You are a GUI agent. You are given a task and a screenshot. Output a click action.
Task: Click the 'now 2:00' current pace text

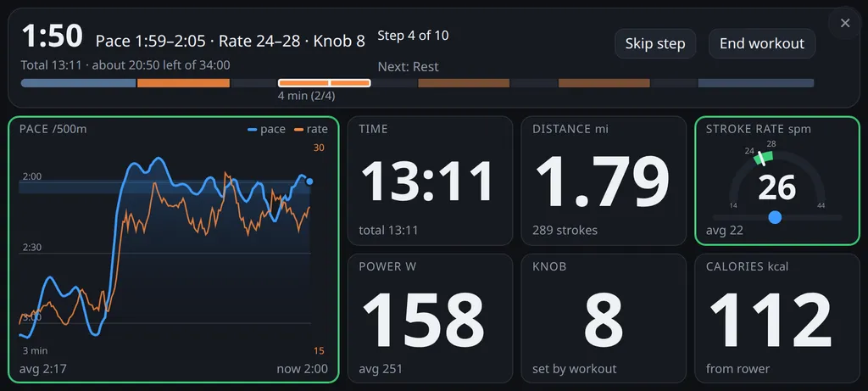[x=303, y=369]
